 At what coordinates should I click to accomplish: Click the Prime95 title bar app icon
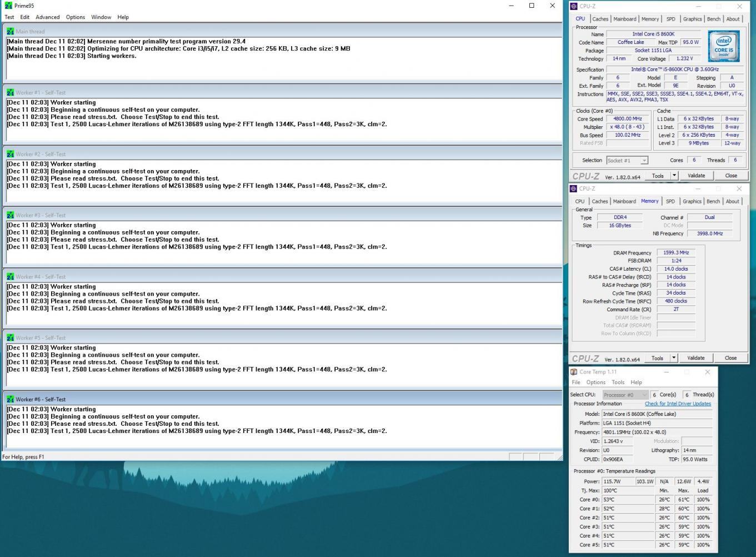(x=8, y=6)
